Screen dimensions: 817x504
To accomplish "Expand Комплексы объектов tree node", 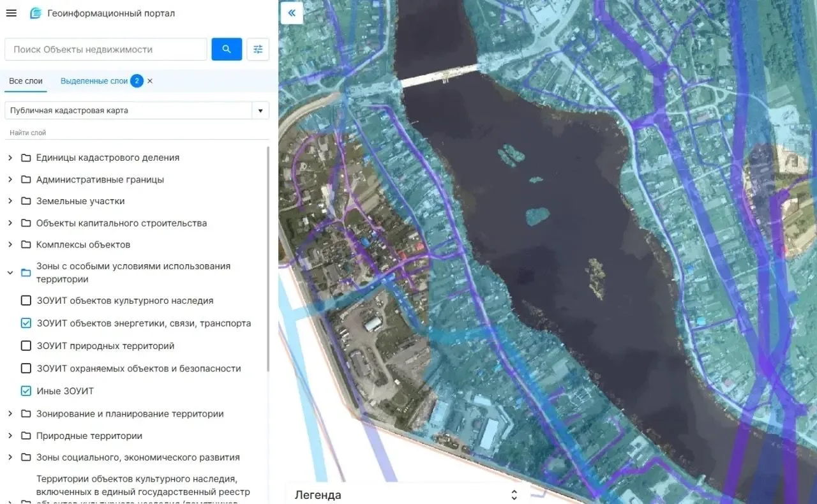I will 10,244.
